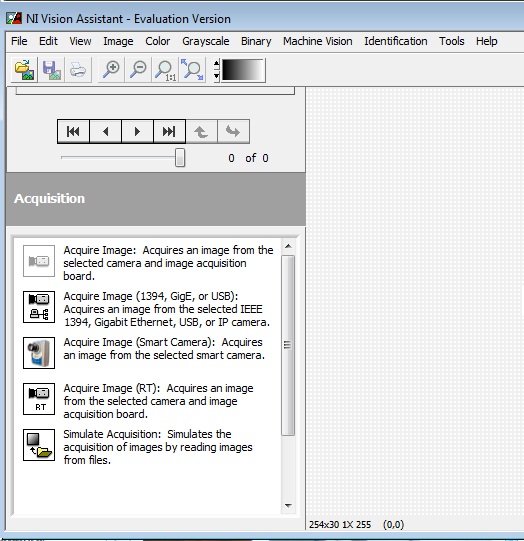Image resolution: width=524 pixels, height=541 pixels.
Task: Open the Machine Vision menu
Action: 318,41
